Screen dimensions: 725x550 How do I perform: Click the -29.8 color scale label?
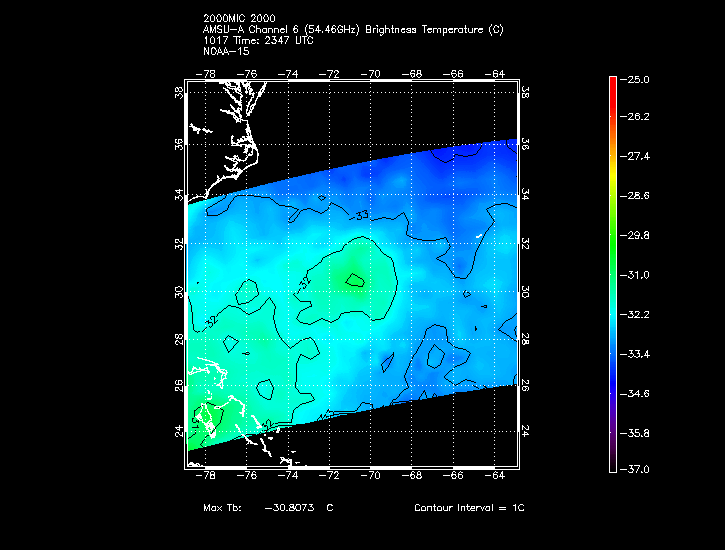coord(635,236)
